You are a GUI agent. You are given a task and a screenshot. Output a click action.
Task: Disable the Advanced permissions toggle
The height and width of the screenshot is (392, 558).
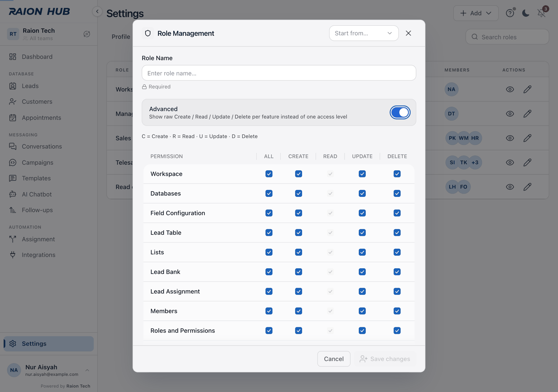(400, 113)
